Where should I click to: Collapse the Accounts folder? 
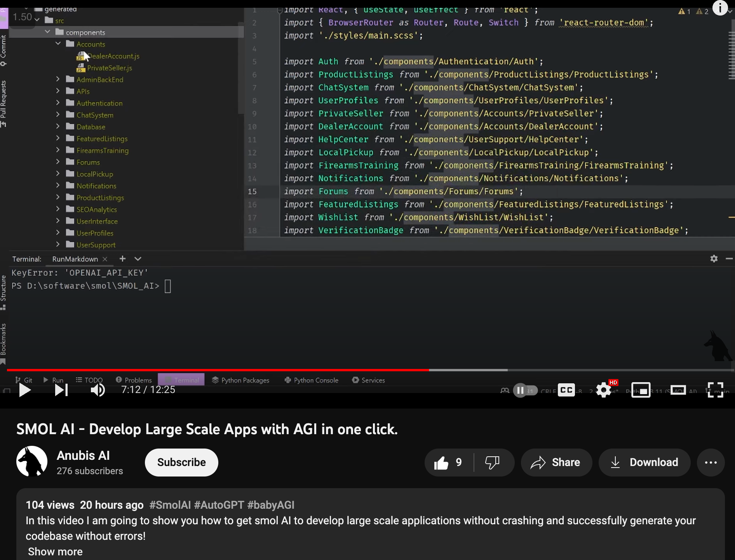(x=58, y=44)
